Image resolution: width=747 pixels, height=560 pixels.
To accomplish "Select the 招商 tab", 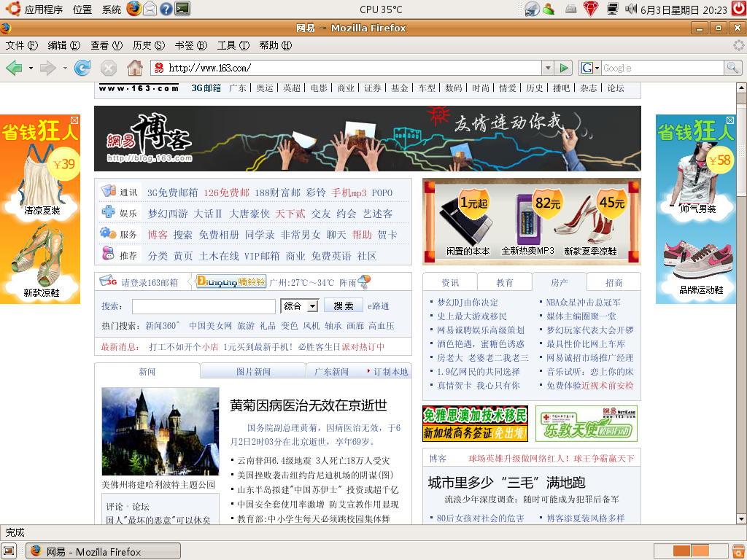I will (x=614, y=282).
